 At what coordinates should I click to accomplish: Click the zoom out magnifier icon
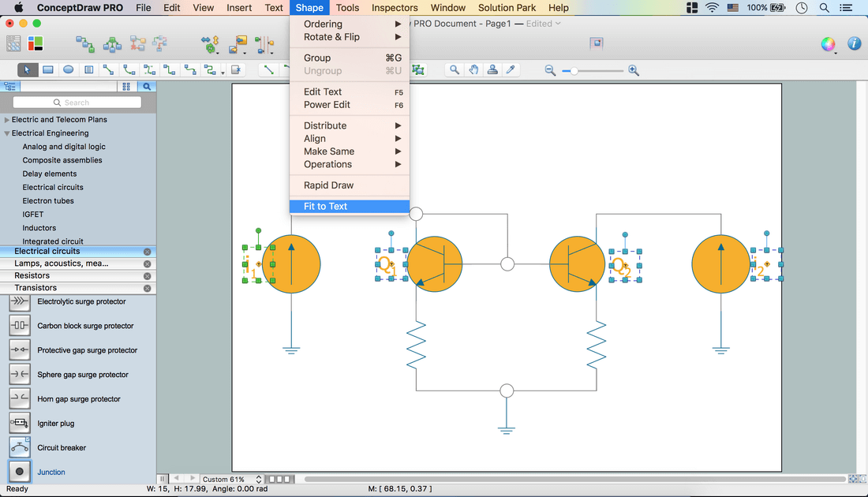[550, 71]
